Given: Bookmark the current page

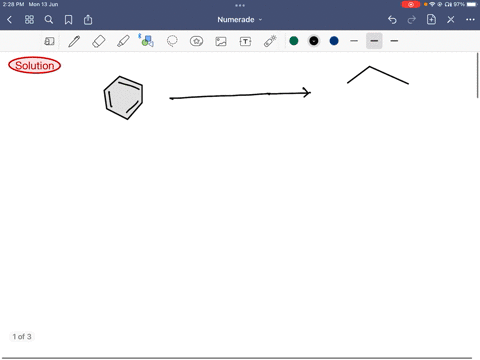Looking at the screenshot, I should point(68,20).
